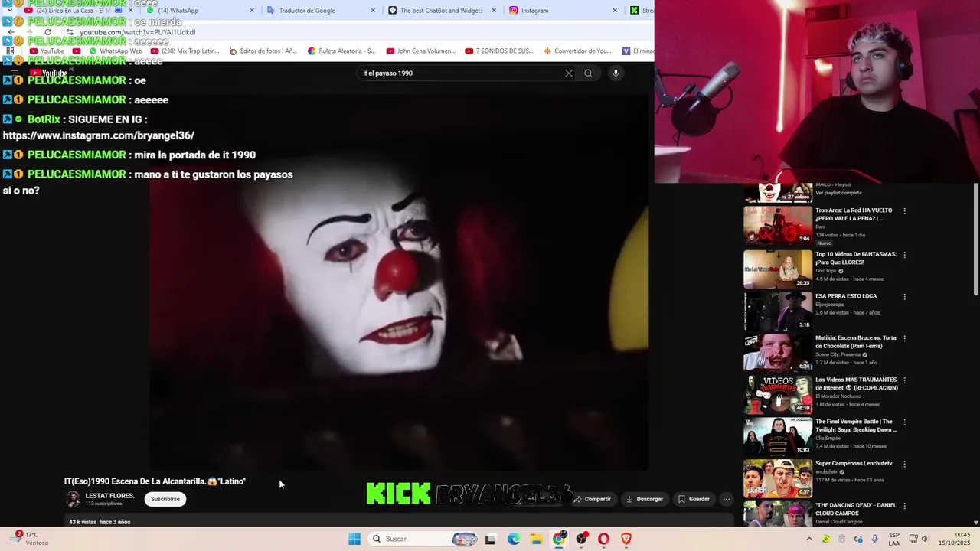Go back with the browser arrow
Screen dimensions: 980x551
point(11,32)
